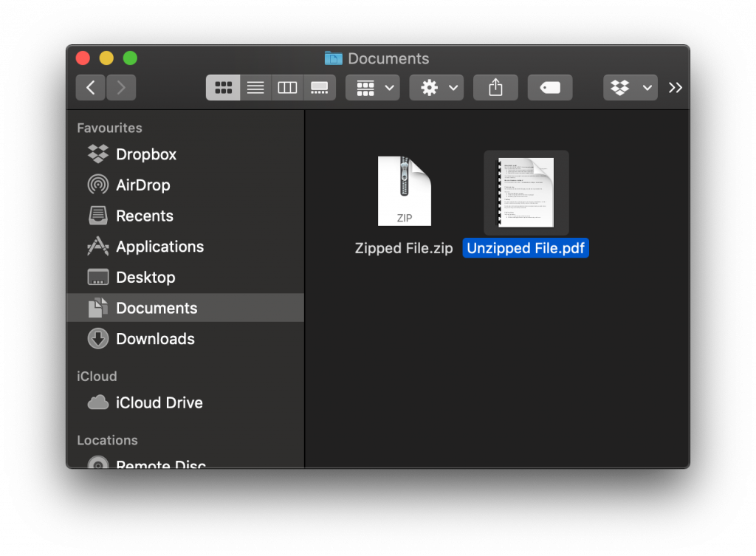
Task: Open the Zipped File.zip archive icon
Action: (x=404, y=191)
